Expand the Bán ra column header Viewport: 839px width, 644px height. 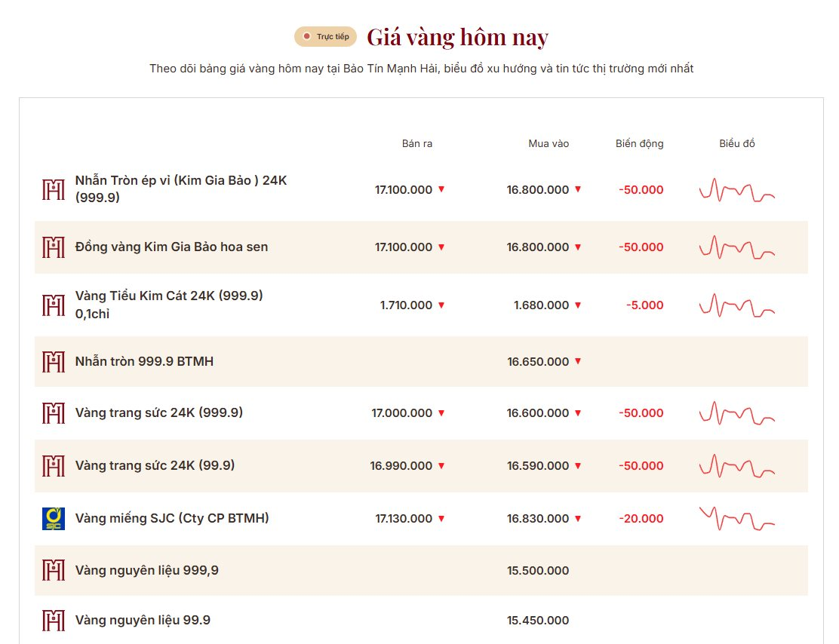(417, 143)
